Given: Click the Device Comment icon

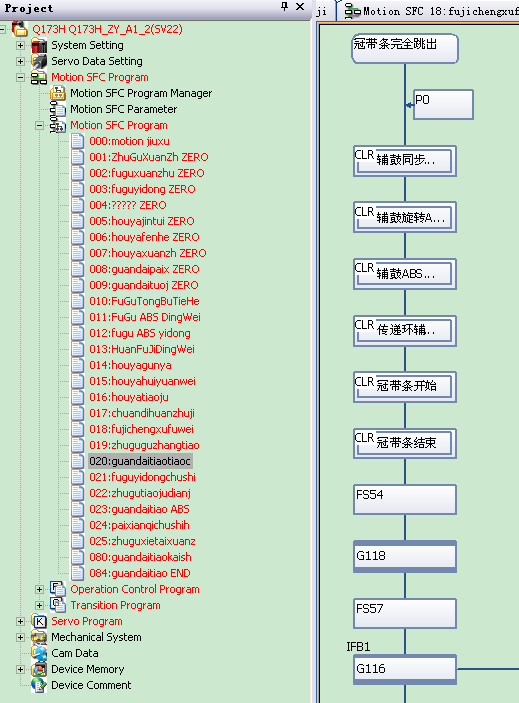Looking at the screenshot, I should [39, 685].
